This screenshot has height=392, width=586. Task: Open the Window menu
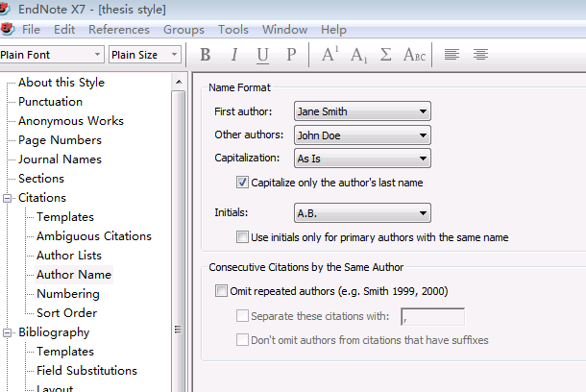pyautogui.click(x=284, y=30)
